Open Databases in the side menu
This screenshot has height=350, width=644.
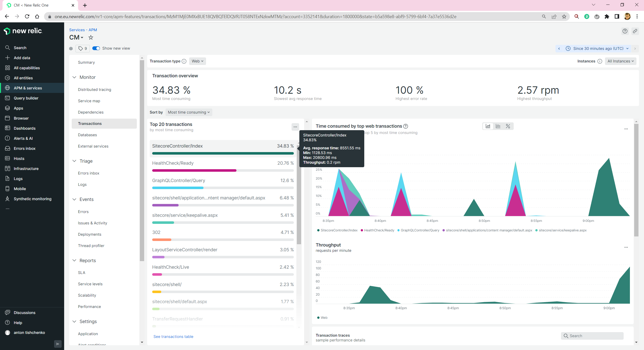[87, 135]
